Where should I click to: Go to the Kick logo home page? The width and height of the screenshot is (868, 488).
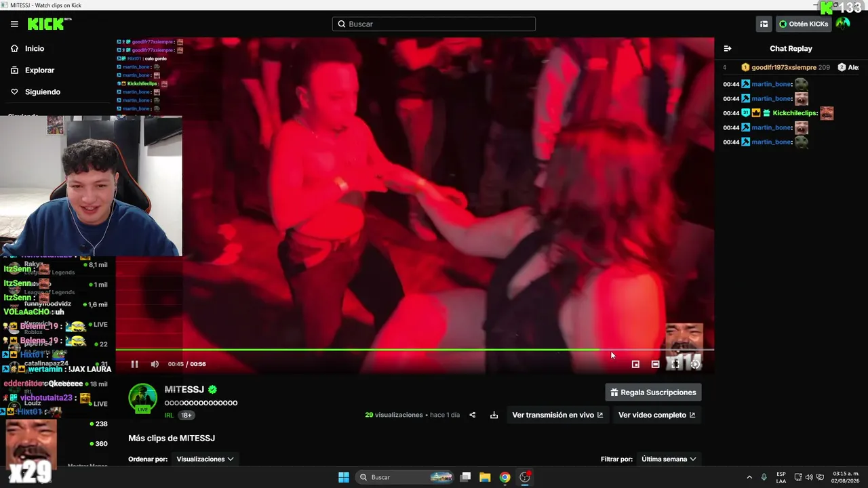point(50,24)
